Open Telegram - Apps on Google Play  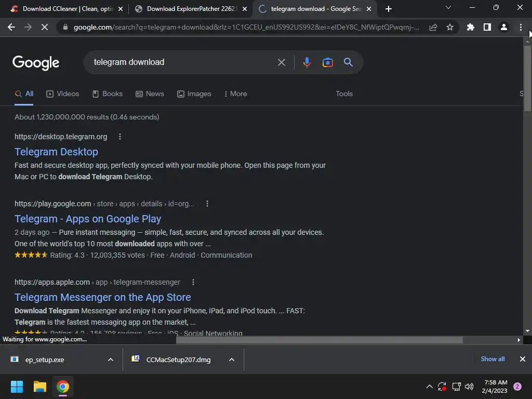(x=87, y=219)
